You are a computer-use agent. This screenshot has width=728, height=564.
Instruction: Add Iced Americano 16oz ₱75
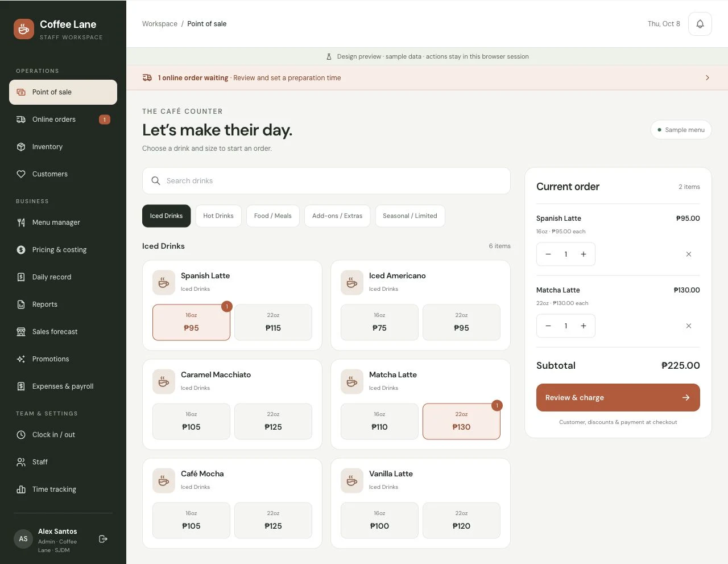[x=379, y=323]
